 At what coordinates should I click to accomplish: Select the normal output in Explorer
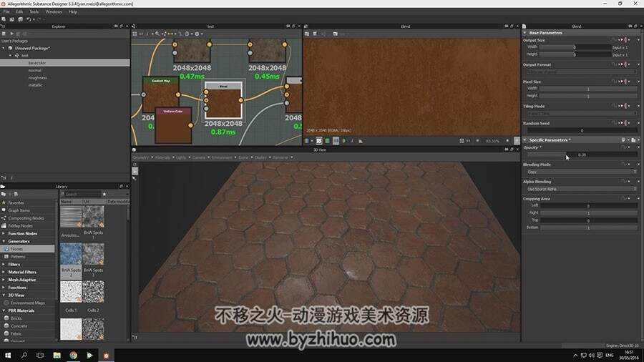point(35,70)
